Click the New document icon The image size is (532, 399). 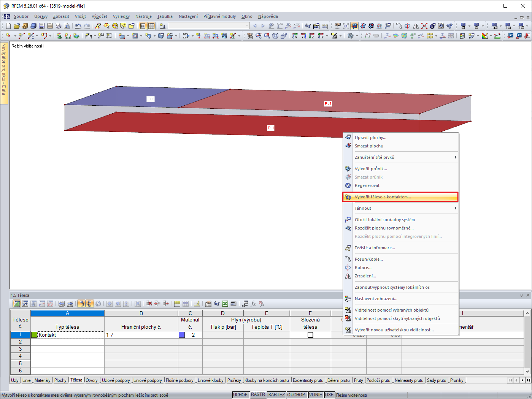tap(8, 26)
